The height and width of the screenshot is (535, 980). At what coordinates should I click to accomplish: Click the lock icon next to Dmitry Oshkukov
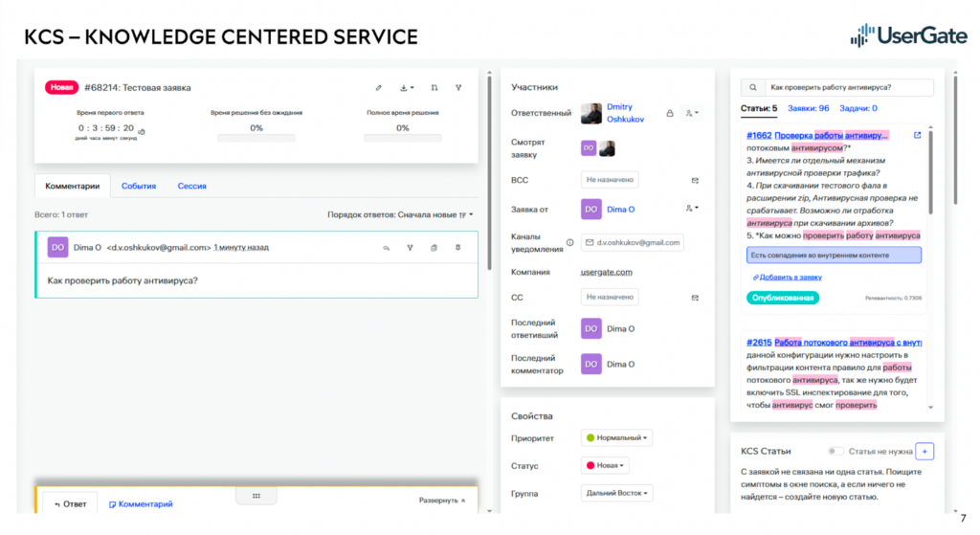pyautogui.click(x=668, y=113)
